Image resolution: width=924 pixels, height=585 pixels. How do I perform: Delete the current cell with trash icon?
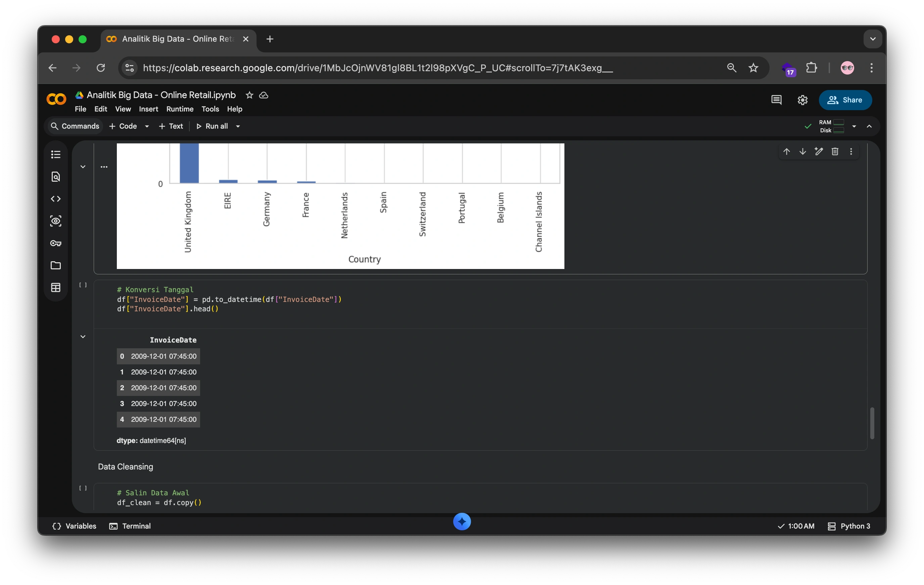coord(835,151)
